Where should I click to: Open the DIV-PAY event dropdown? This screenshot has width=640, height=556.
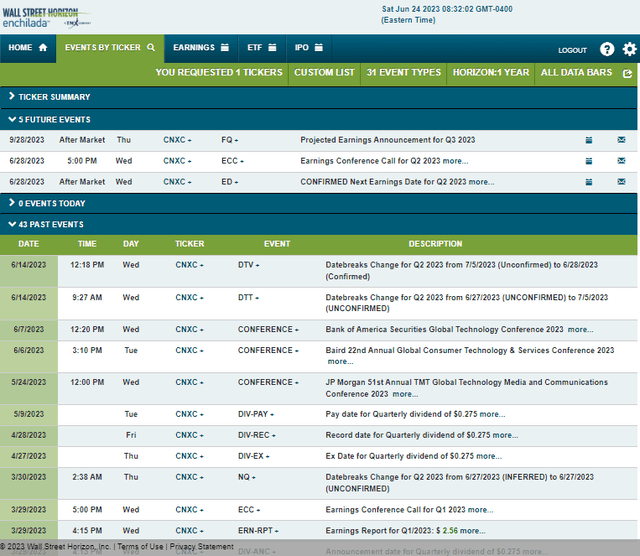(x=256, y=414)
